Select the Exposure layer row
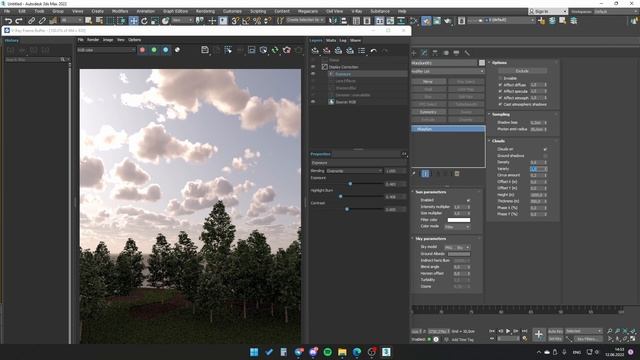This screenshot has height=360, width=640. point(367,74)
